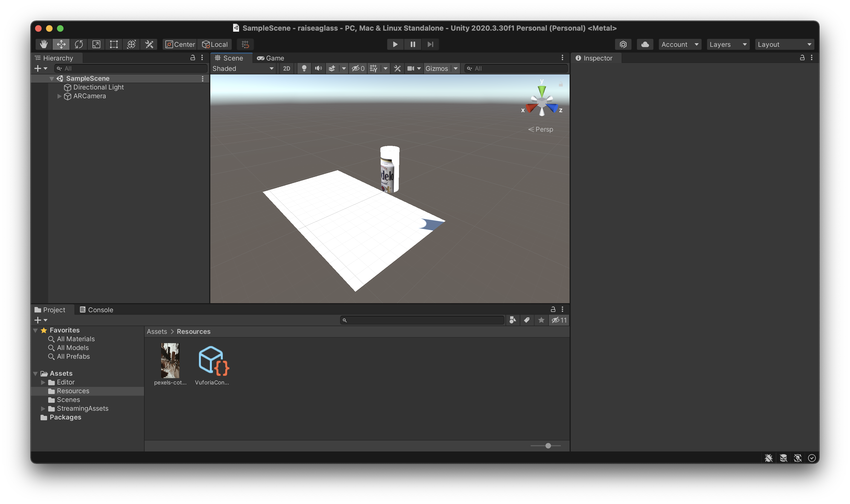Toggle pivot Center button
850x504 pixels.
pyautogui.click(x=180, y=45)
